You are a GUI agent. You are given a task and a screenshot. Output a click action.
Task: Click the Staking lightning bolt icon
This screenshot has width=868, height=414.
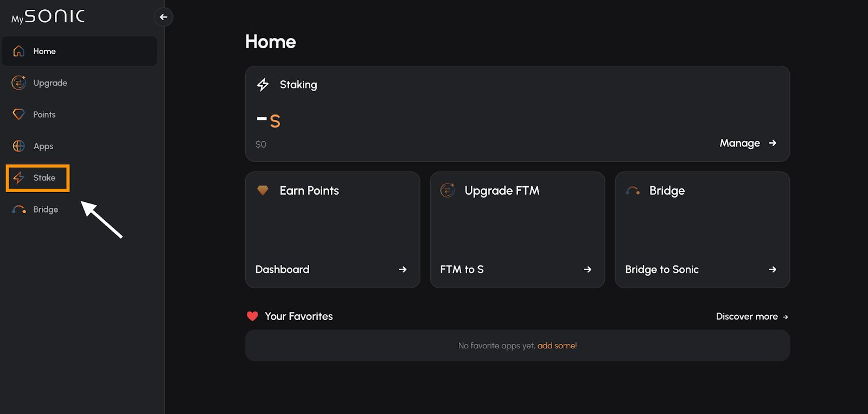point(263,85)
